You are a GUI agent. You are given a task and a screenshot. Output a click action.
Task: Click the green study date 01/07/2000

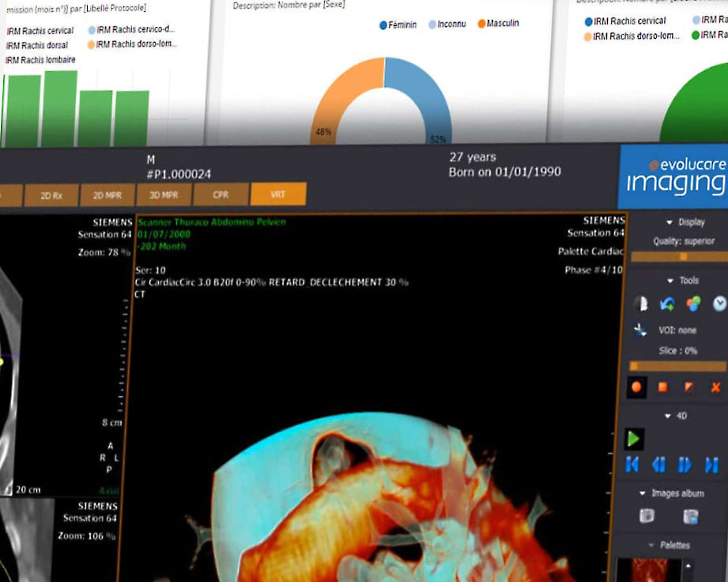164,234
